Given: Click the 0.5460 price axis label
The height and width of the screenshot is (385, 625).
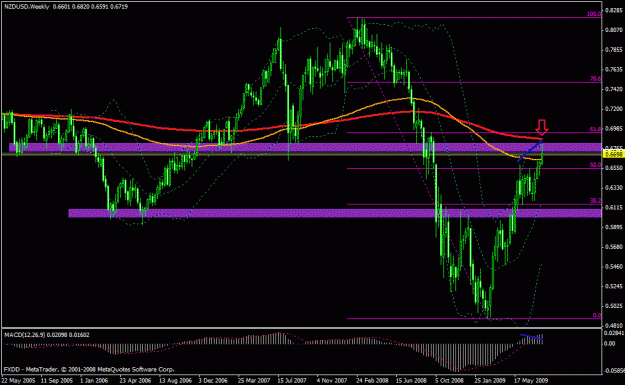Looking at the screenshot, I should point(614,267).
